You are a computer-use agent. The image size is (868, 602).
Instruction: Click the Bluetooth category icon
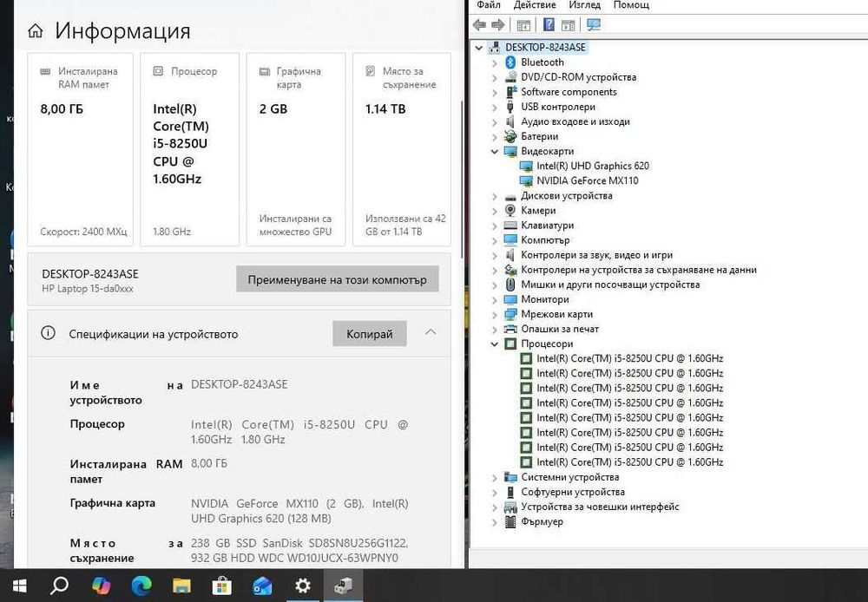point(510,62)
